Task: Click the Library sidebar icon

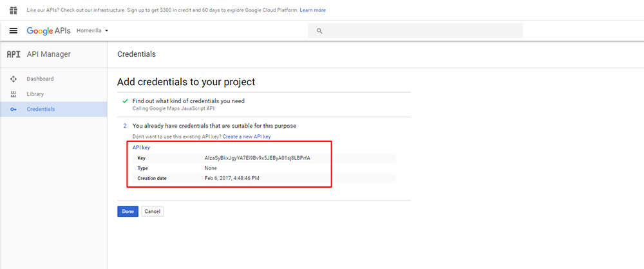Action: click(x=14, y=94)
